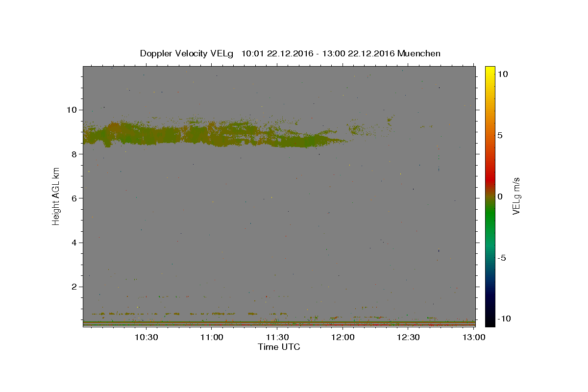Click the Height AGL km axis title
Image resolution: width=588 pixels, height=392 pixels.
56,196
